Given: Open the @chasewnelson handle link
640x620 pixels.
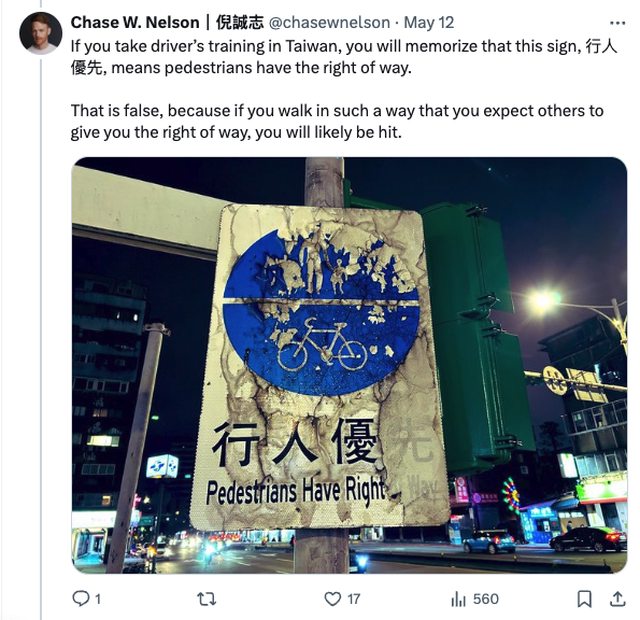Looking at the screenshot, I should pyautogui.click(x=329, y=22).
